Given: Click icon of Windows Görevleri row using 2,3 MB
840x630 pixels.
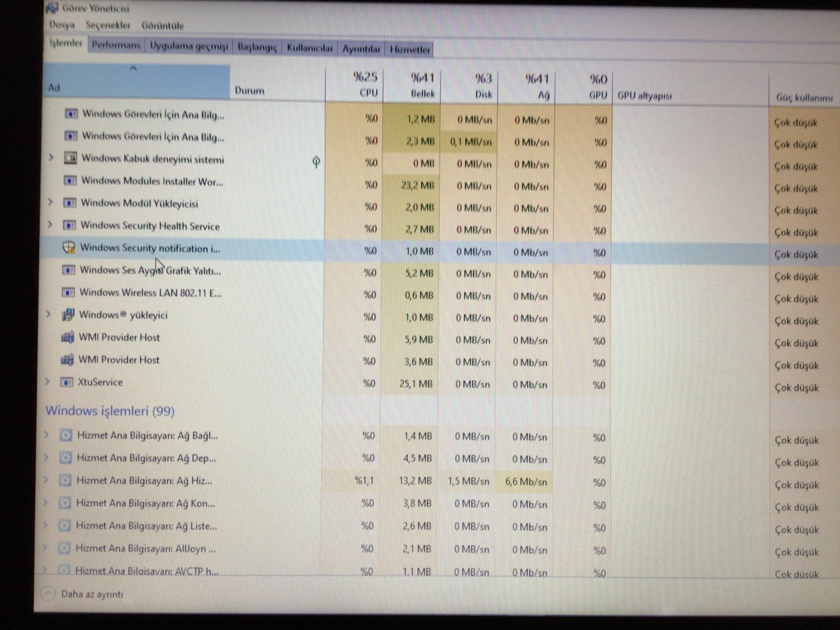Looking at the screenshot, I should point(71,136).
